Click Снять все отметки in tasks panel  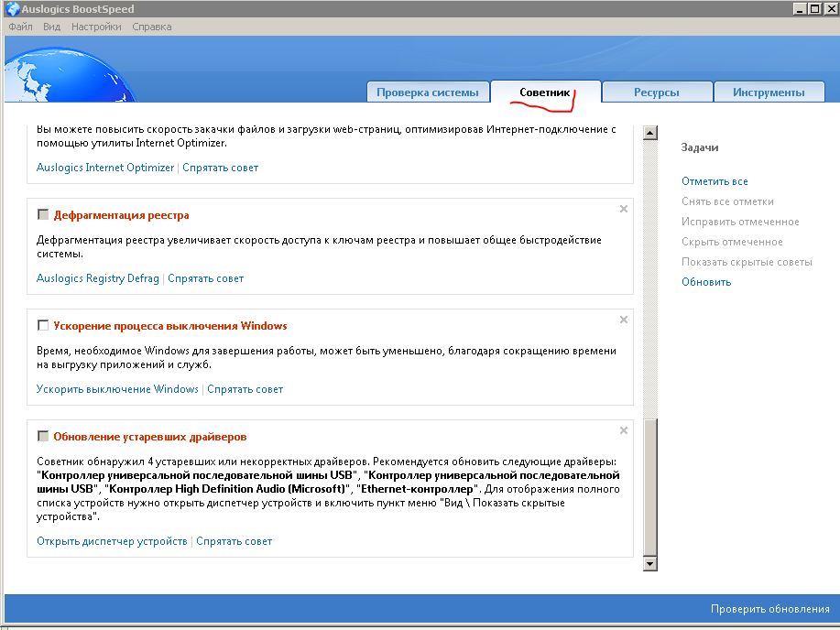(727, 202)
